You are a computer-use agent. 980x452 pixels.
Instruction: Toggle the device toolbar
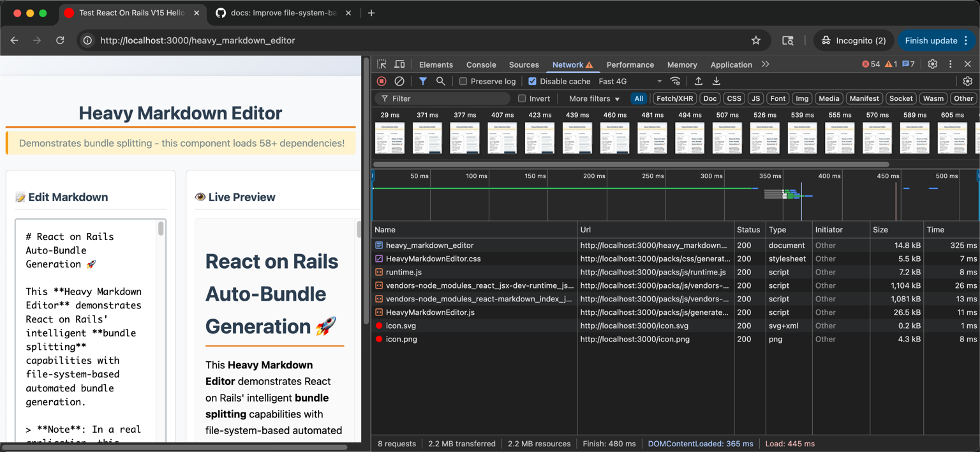[399, 64]
